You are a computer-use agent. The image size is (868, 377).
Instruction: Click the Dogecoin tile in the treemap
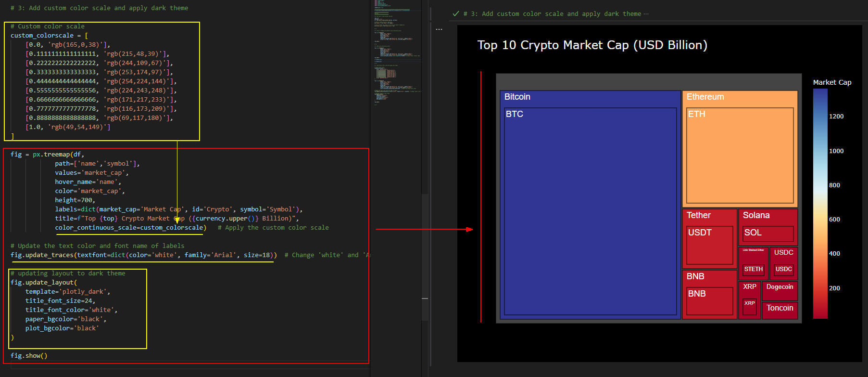780,291
